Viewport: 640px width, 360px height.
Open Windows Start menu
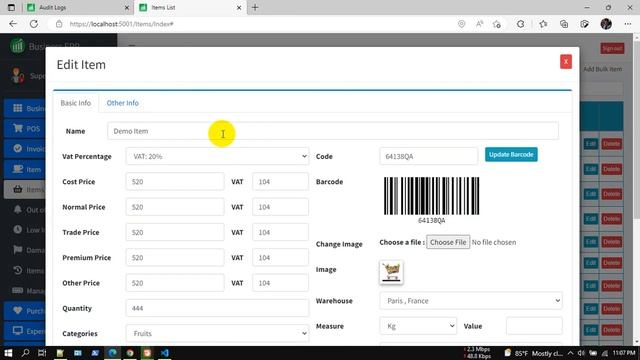point(8,353)
